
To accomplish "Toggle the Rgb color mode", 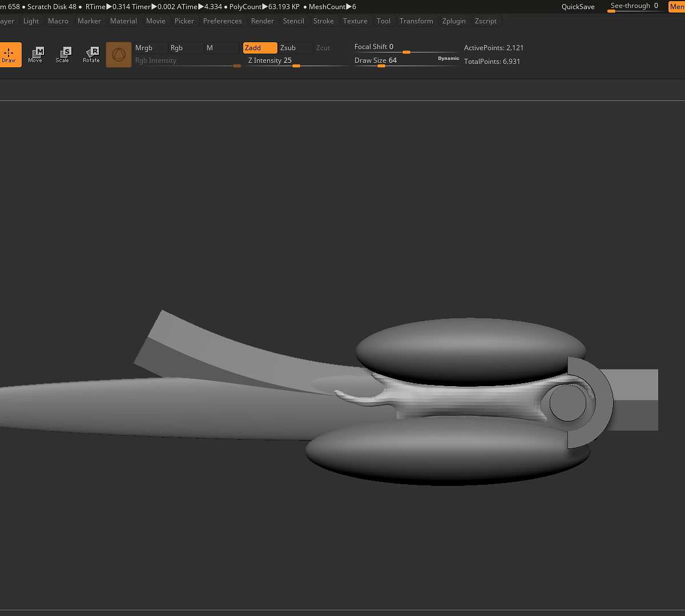I will tap(186, 48).
